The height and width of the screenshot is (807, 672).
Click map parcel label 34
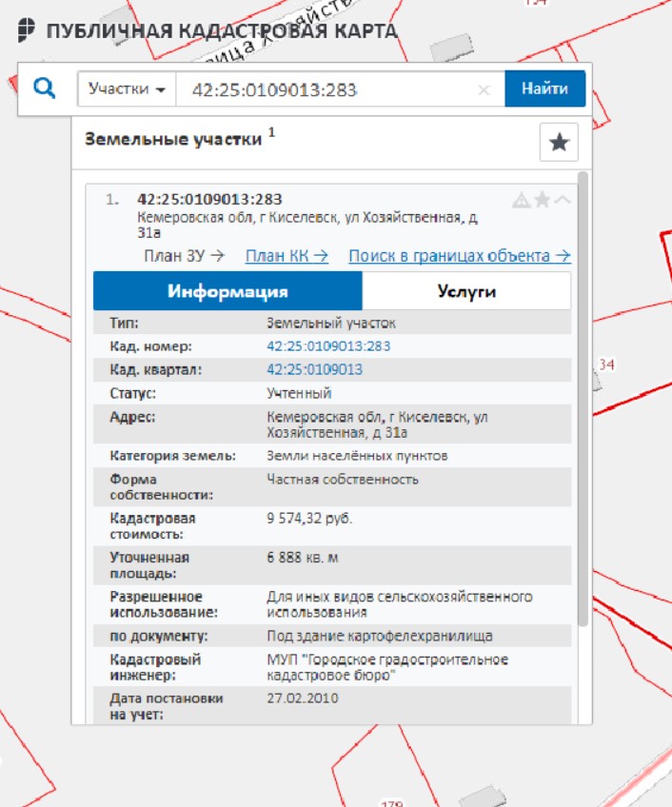(x=606, y=364)
